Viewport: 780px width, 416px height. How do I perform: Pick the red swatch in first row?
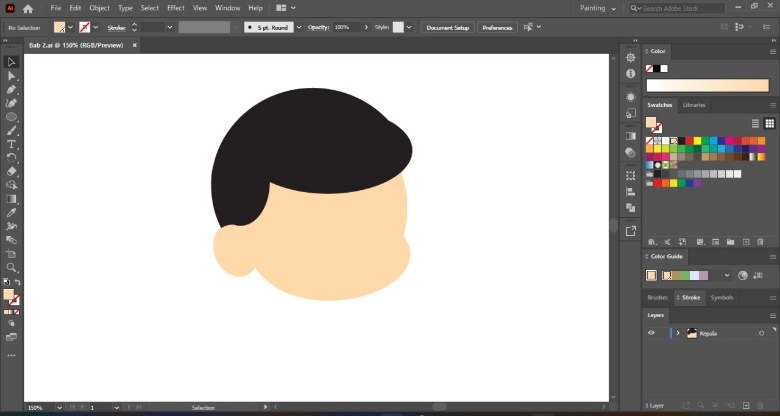[689, 141]
